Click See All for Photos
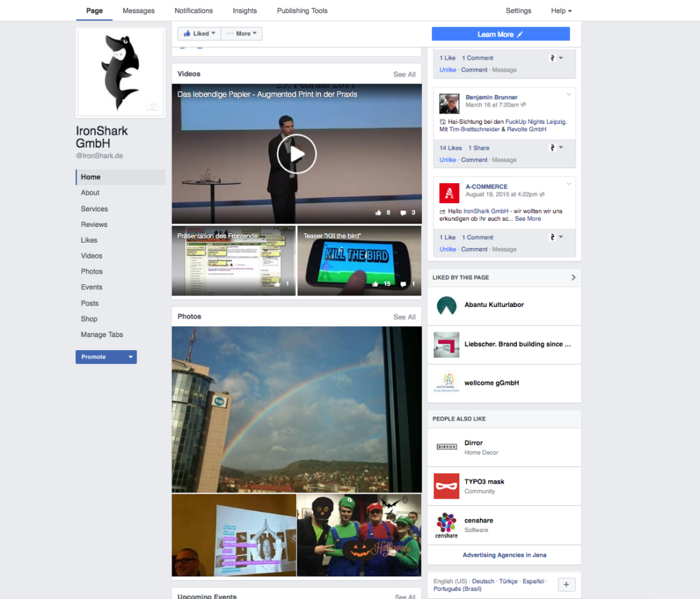This screenshot has height=599, width=700. pyautogui.click(x=405, y=317)
